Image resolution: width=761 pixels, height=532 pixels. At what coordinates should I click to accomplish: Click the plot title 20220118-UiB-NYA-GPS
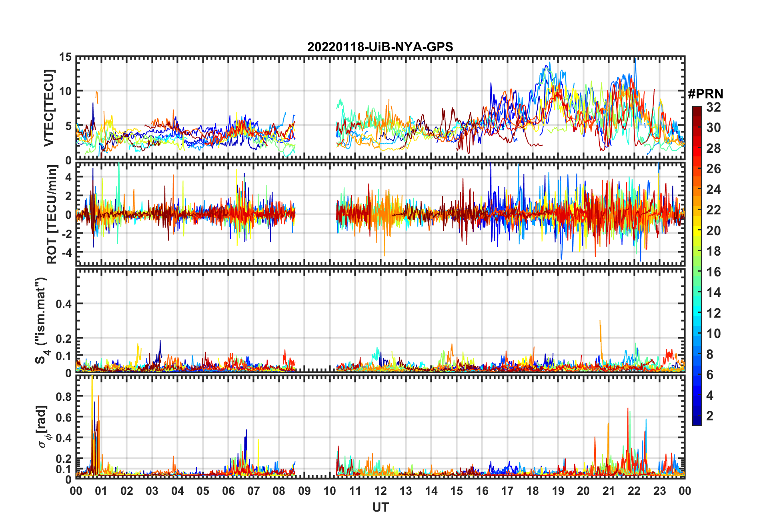[380, 47]
